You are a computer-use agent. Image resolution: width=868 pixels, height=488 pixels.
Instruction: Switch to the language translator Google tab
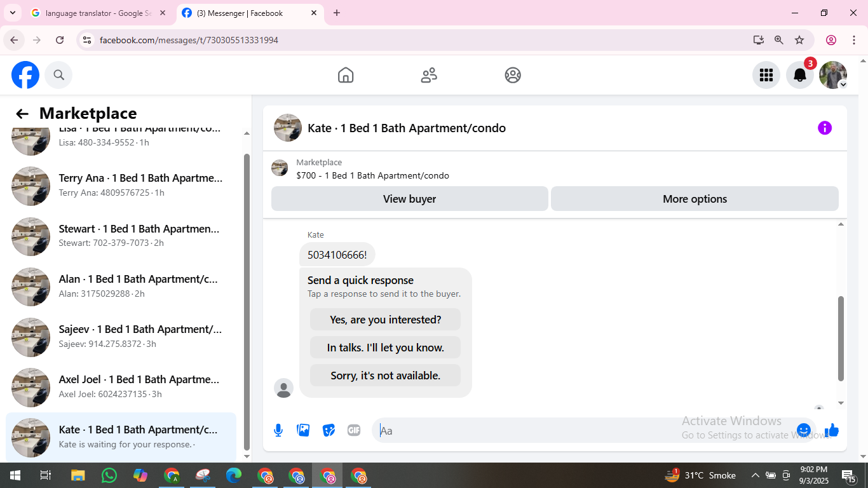tap(98, 13)
